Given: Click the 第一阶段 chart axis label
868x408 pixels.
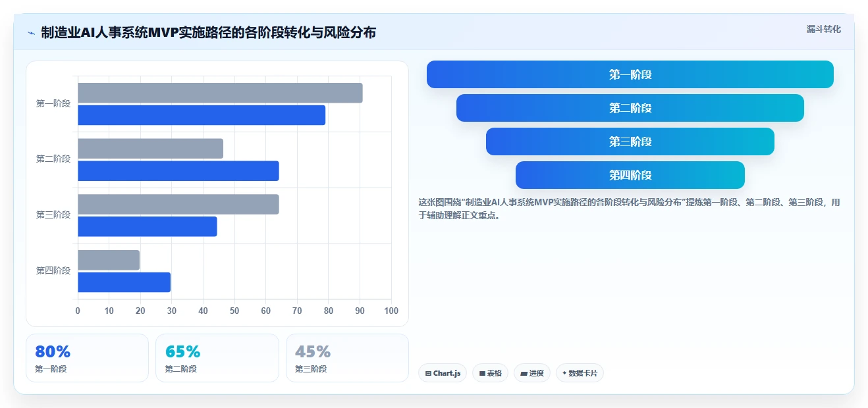Looking at the screenshot, I should pyautogui.click(x=53, y=103).
